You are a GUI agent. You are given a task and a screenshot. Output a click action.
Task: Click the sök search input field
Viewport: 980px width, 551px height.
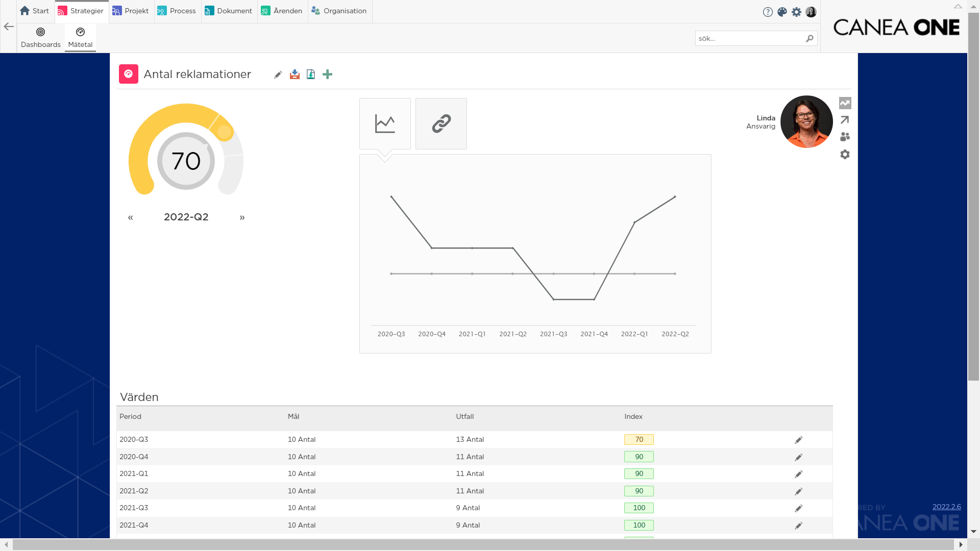pos(750,38)
